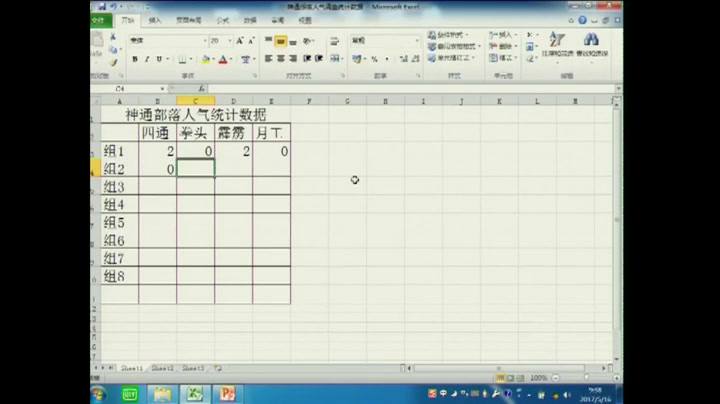Open PowerPoint from the taskbar
This screenshot has width=720, height=404.
[x=227, y=393]
